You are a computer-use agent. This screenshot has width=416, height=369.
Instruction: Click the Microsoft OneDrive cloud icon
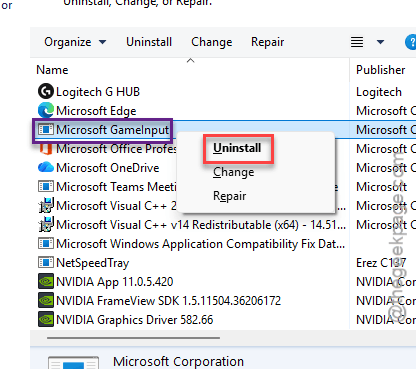46,167
